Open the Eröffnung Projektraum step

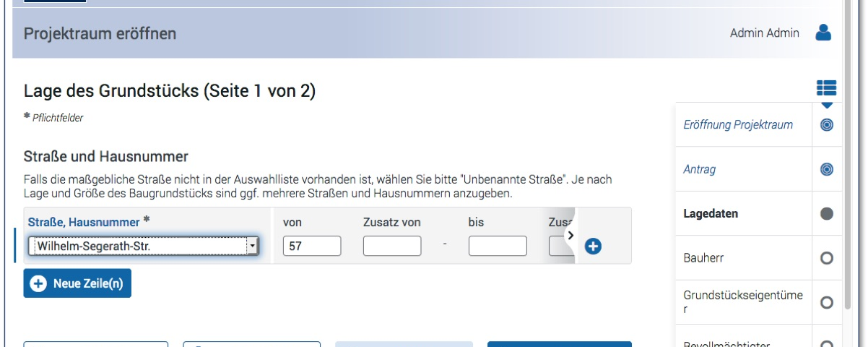737,125
